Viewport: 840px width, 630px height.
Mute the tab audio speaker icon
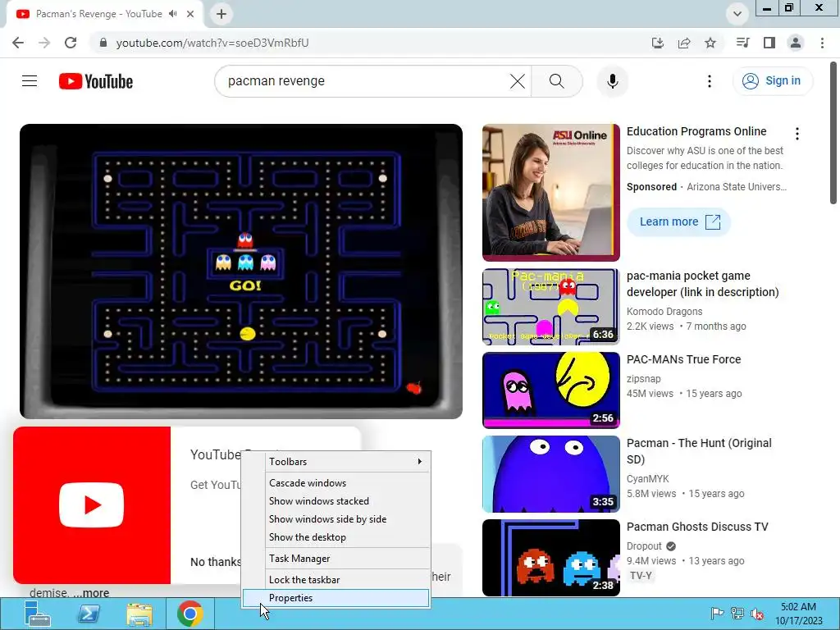point(173,14)
